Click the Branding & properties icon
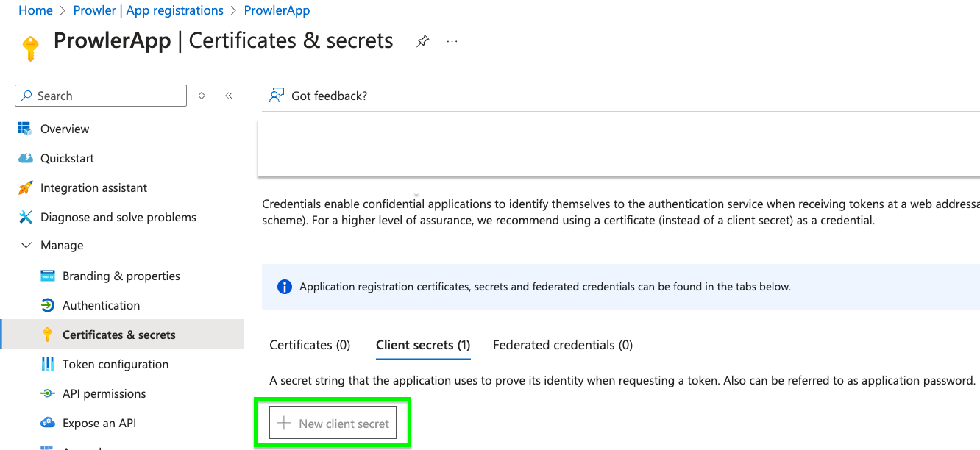Screen dimensions: 980x450 pyautogui.click(x=48, y=276)
